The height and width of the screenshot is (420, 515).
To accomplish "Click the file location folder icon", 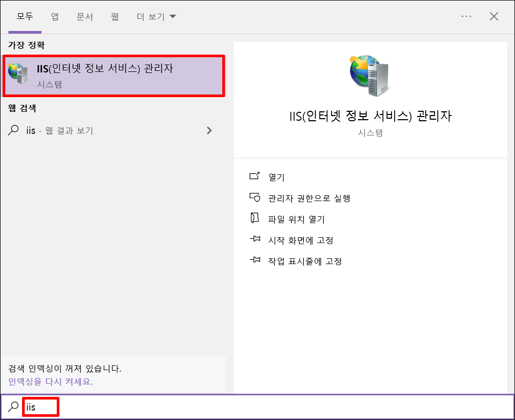I will coord(254,218).
